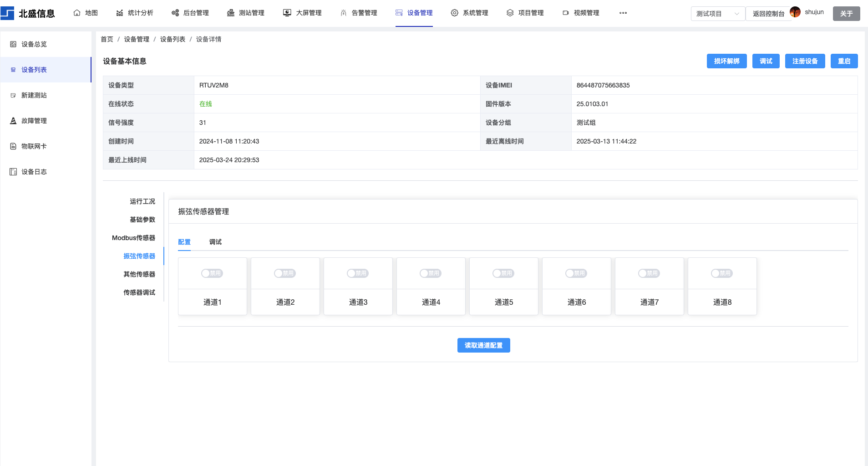
Task: Click the 读取通道配置 button
Action: tap(483, 345)
